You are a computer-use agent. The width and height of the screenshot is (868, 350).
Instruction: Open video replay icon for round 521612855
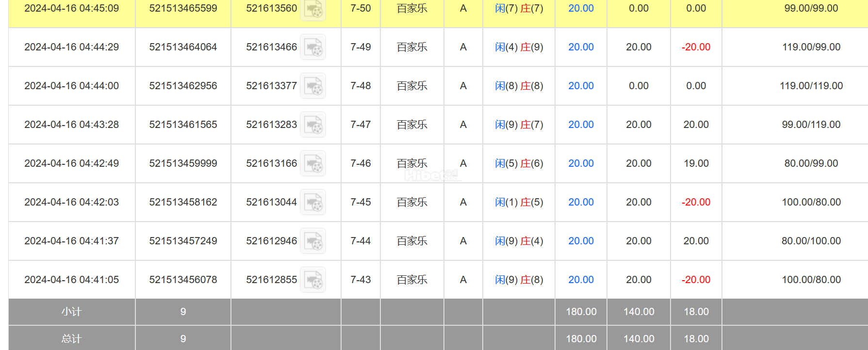(x=313, y=280)
